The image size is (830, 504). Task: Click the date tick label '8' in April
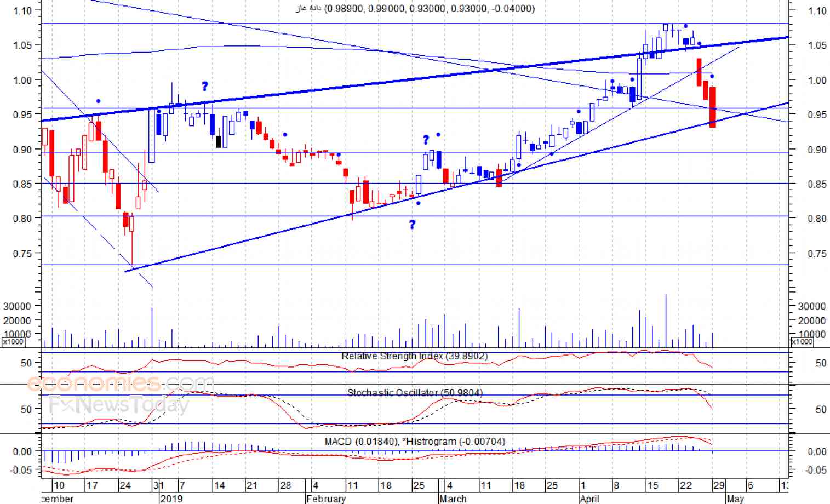pyautogui.click(x=616, y=485)
